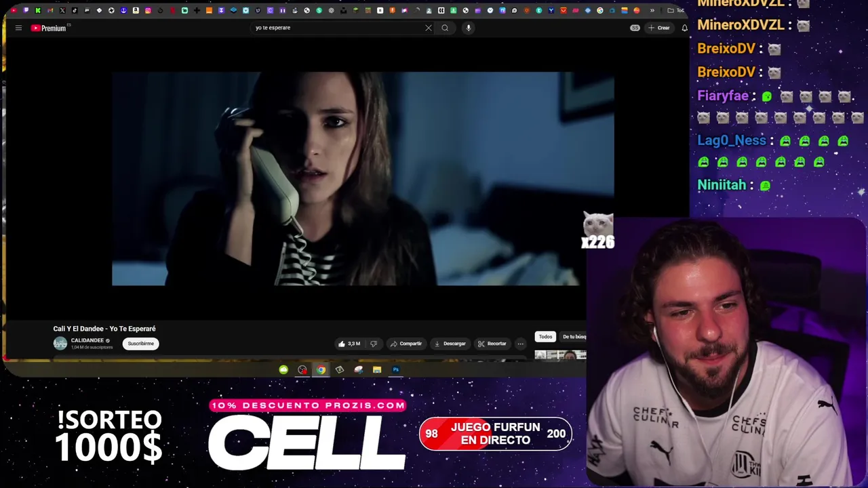Click the account avatar next to Crear
Image resolution: width=868 pixels, height=488 pixels.
pos(635,28)
